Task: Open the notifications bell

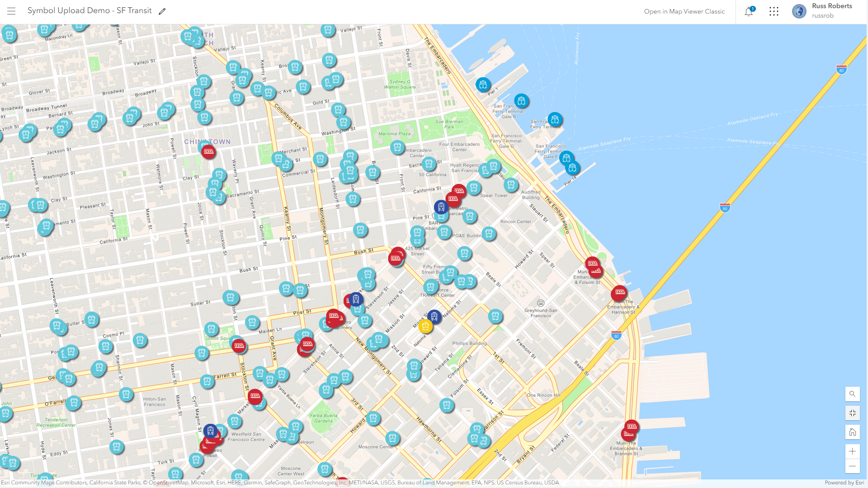Action: click(x=748, y=12)
